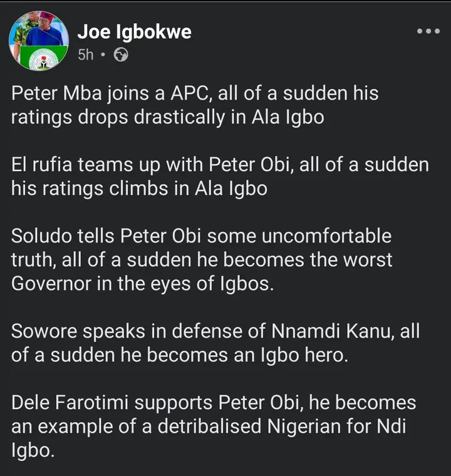Click the name "Peter Mba" in the post
This screenshot has width=451, height=476.
(61, 95)
